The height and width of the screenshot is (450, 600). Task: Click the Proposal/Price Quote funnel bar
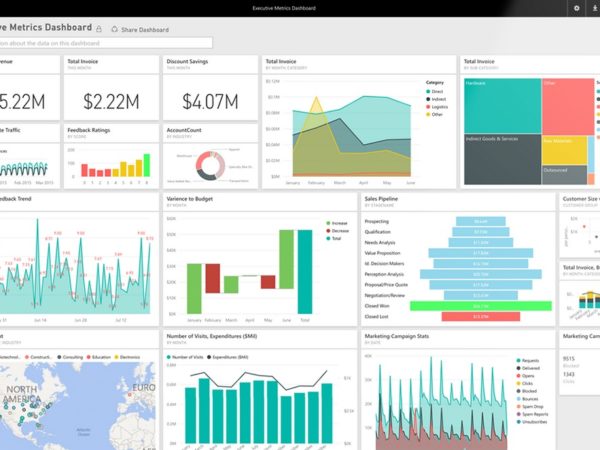tap(481, 285)
